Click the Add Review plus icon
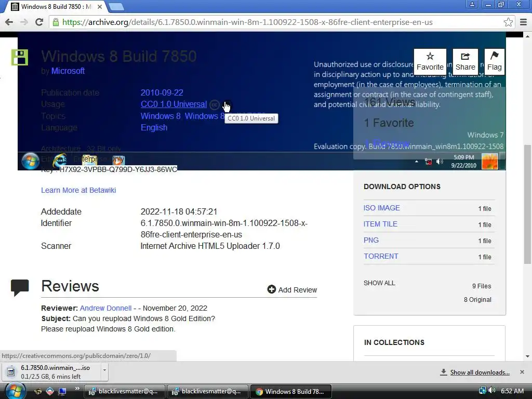The height and width of the screenshot is (399, 532). pos(271,289)
